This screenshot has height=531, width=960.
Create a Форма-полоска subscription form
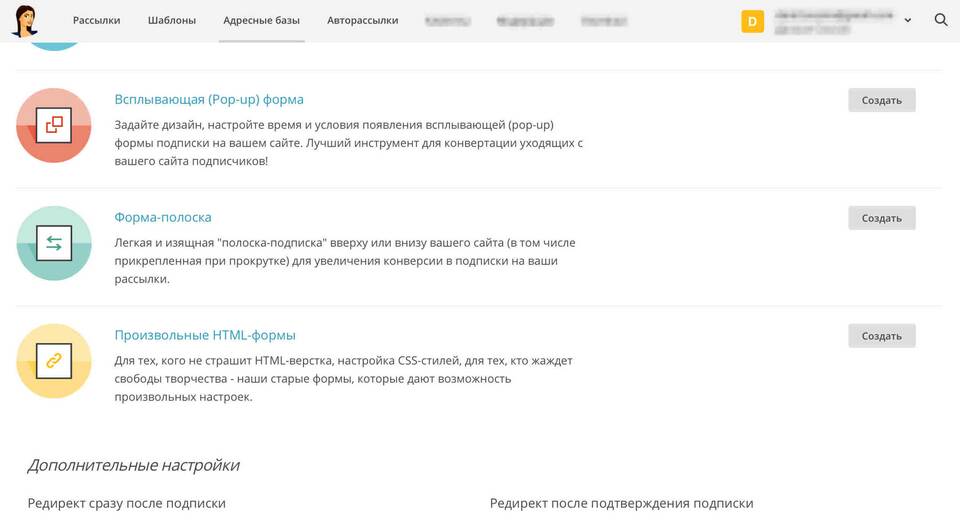(882, 218)
